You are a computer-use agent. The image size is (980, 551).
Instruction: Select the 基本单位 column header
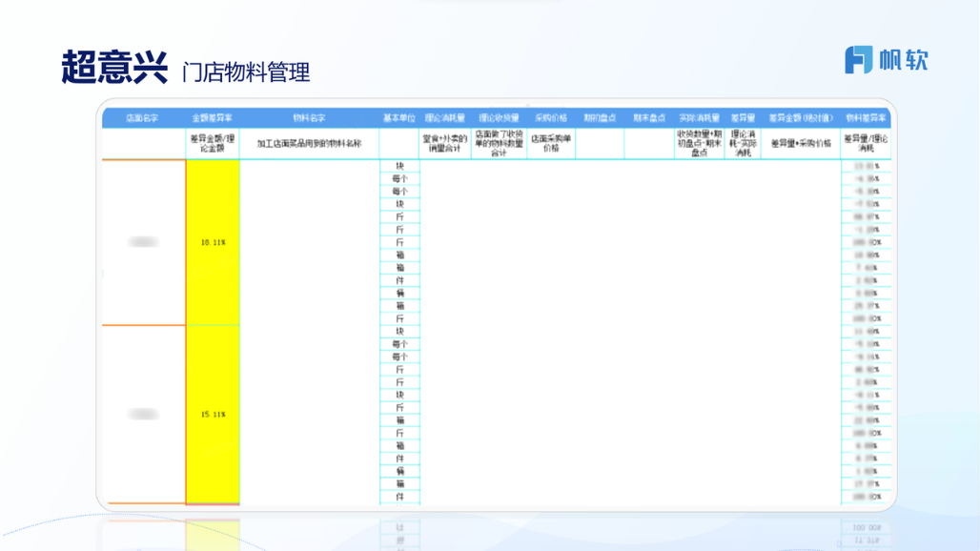pos(399,118)
